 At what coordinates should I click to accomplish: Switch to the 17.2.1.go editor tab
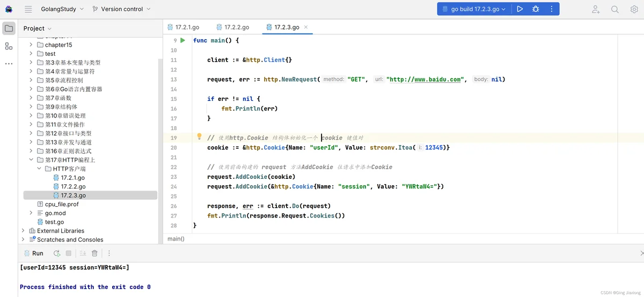[184, 27]
